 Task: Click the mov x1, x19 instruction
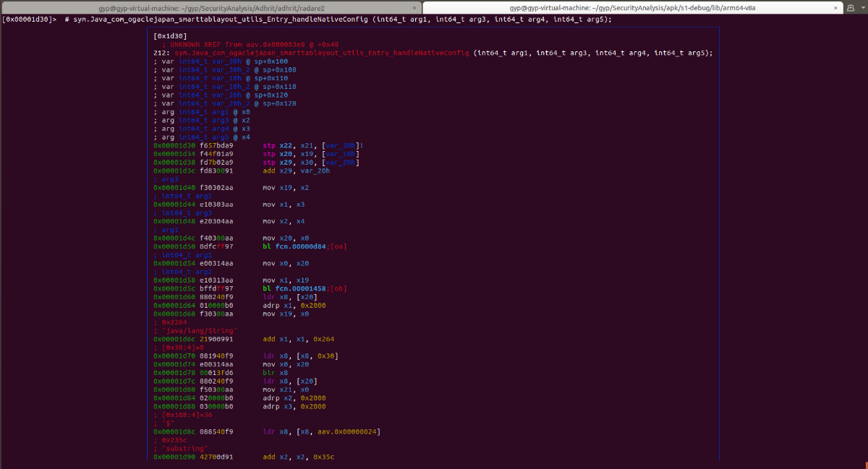[x=286, y=280]
